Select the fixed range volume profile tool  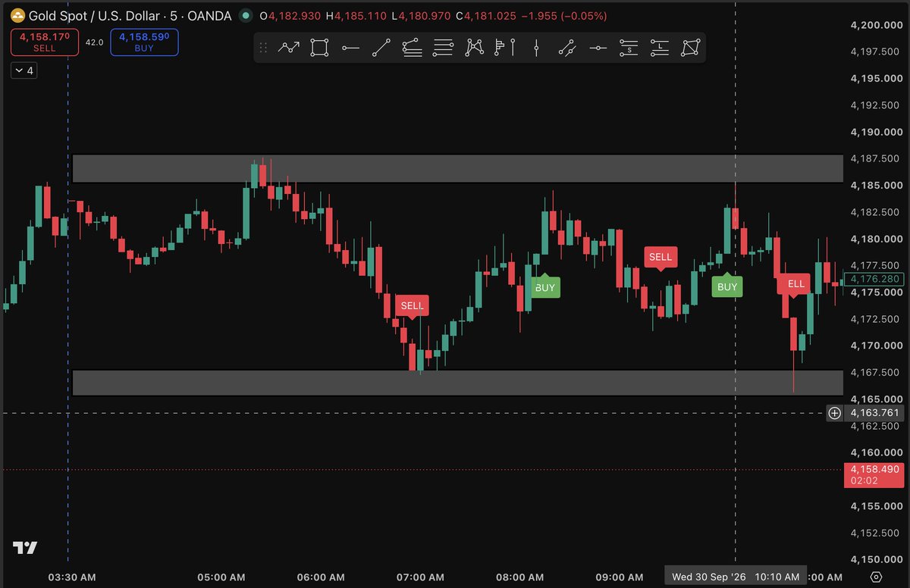505,48
